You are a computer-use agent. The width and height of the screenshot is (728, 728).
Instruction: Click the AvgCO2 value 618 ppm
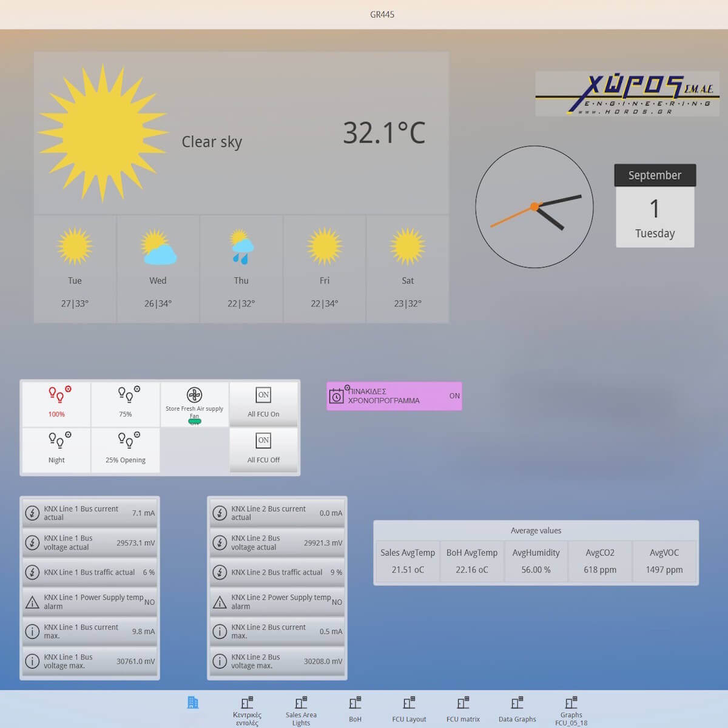(600, 570)
